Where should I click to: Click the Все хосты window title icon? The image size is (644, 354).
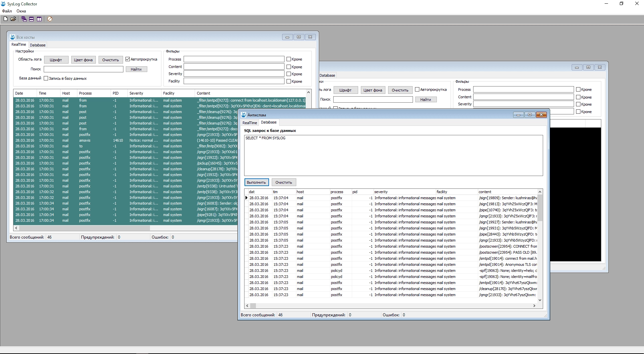click(x=12, y=37)
